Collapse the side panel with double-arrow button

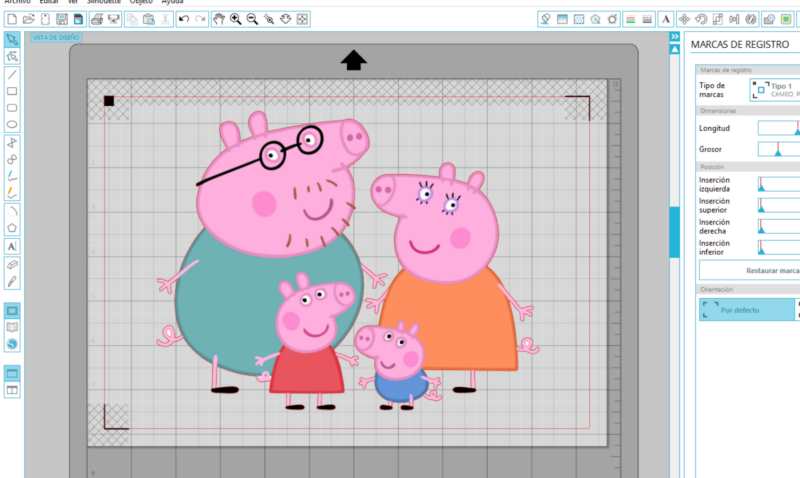(x=674, y=36)
